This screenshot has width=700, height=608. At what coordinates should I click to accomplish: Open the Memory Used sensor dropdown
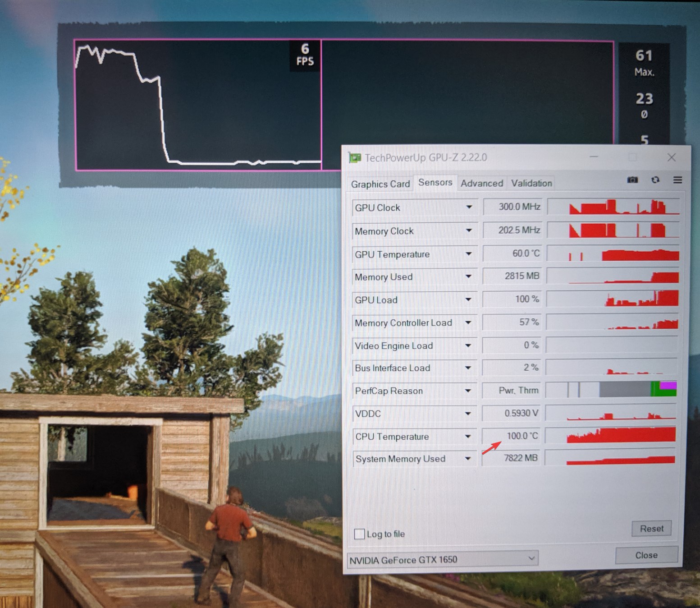(469, 276)
